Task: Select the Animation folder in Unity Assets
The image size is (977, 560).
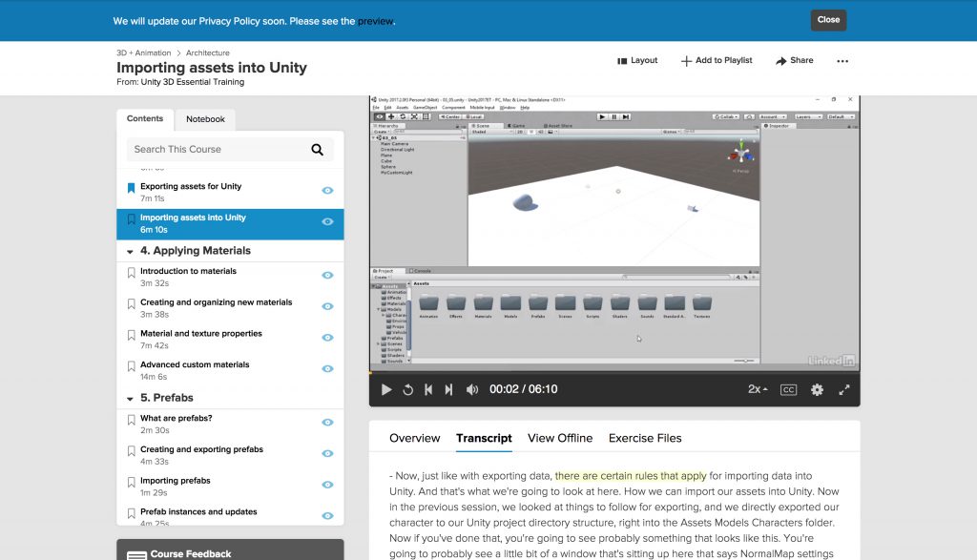Action: click(428, 306)
